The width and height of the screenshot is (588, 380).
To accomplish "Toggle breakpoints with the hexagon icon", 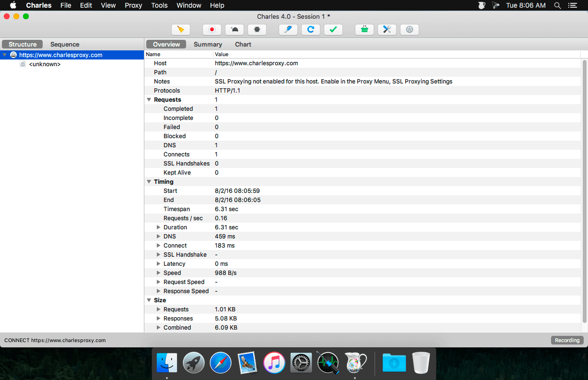I will [257, 30].
